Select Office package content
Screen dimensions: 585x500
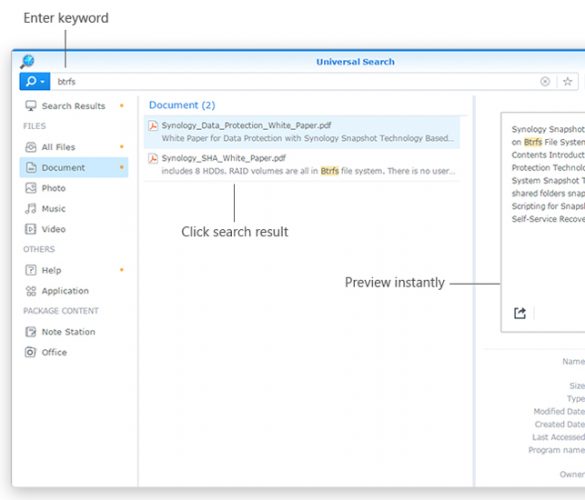coord(73,352)
